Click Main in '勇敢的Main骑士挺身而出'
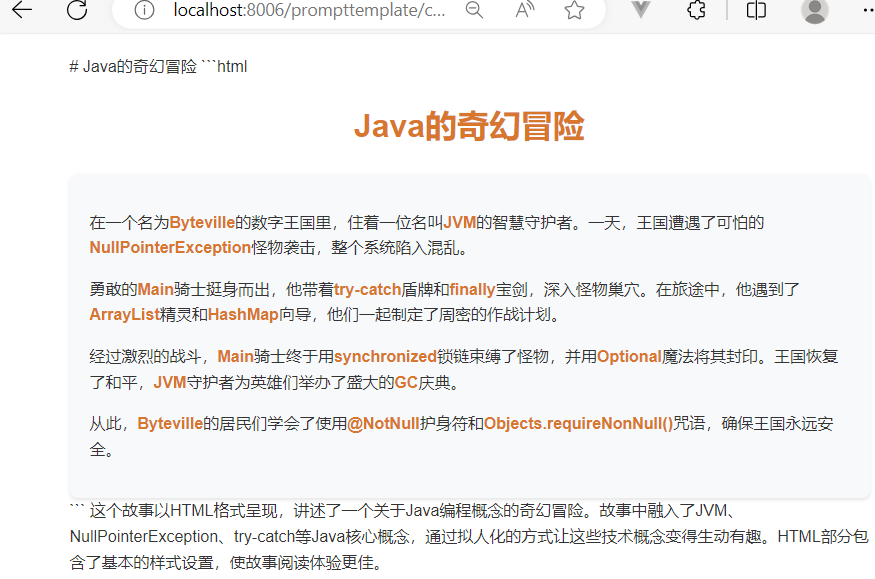The width and height of the screenshot is (875, 579). coord(156,290)
